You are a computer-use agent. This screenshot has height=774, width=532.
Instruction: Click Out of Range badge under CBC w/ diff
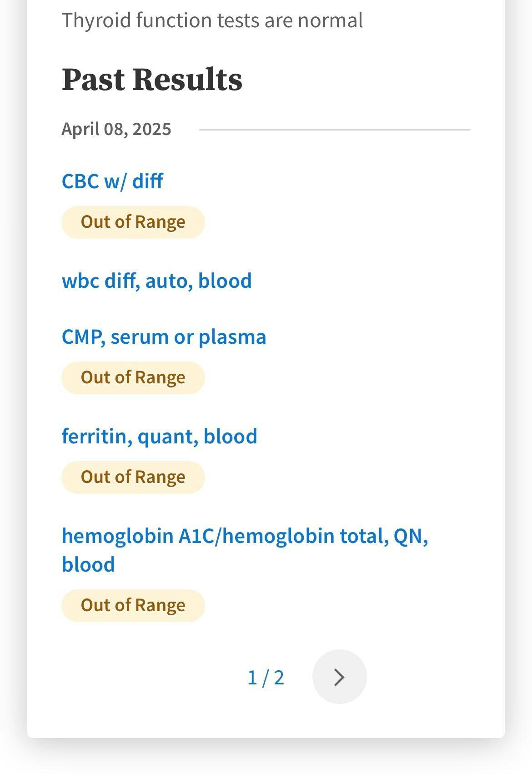[x=133, y=222]
